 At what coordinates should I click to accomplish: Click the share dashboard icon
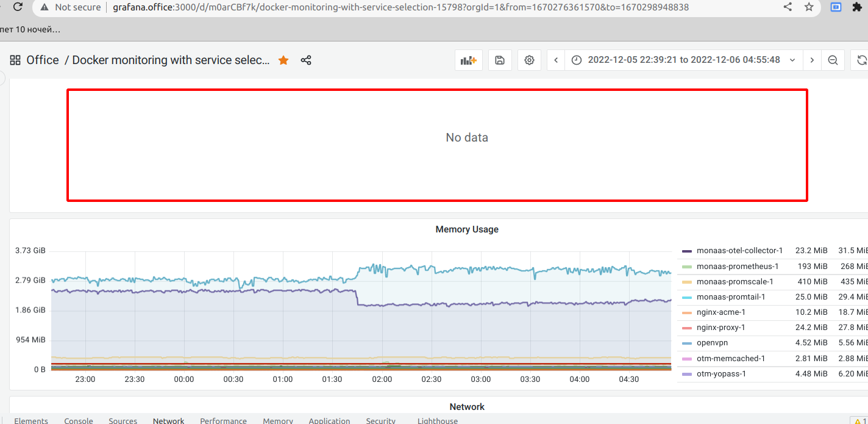[x=305, y=60]
